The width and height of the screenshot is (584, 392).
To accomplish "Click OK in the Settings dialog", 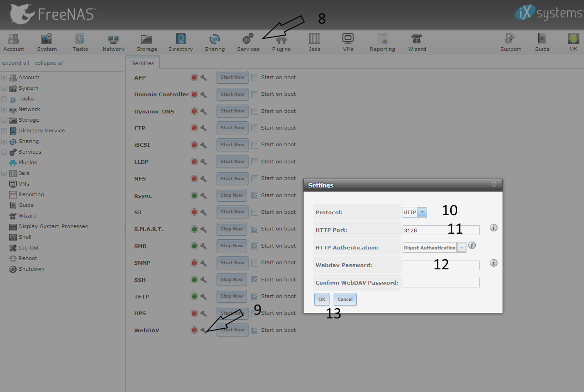I will tap(322, 299).
